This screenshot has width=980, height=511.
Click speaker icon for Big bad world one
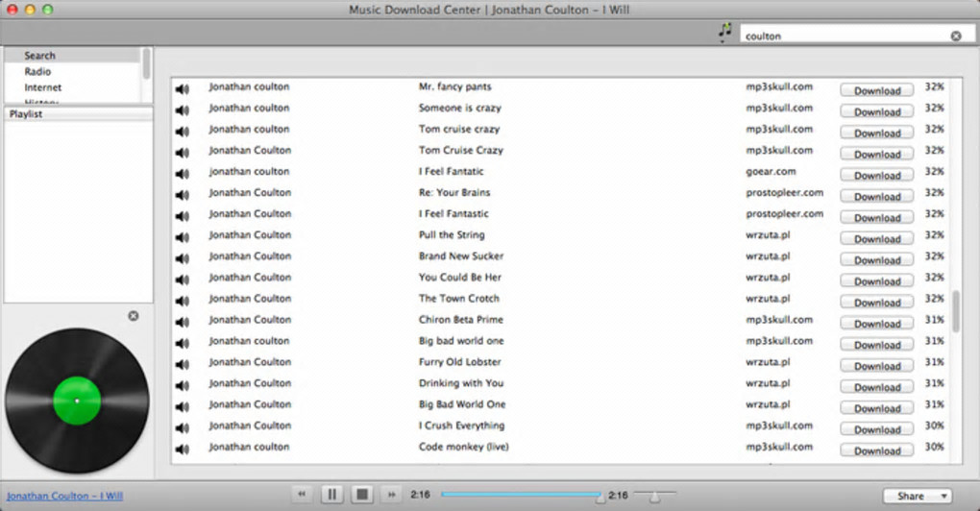click(x=182, y=344)
